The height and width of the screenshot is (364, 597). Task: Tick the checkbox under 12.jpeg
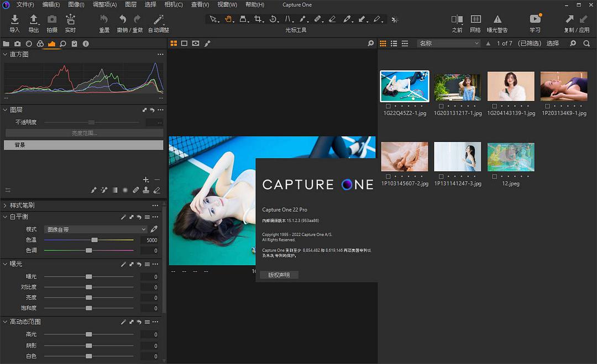(x=494, y=177)
